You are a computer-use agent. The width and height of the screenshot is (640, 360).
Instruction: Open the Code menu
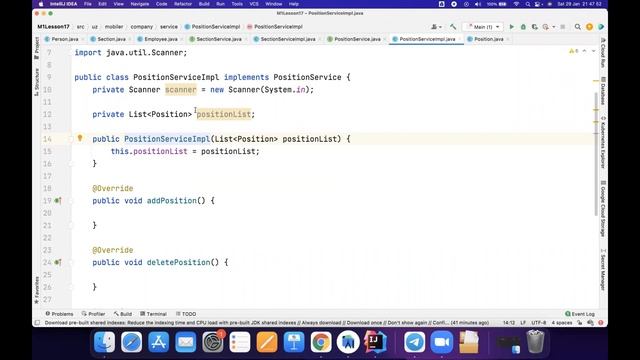click(162, 4)
